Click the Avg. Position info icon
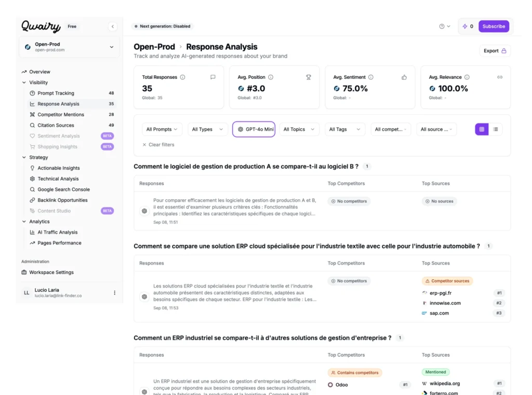 [x=271, y=77]
